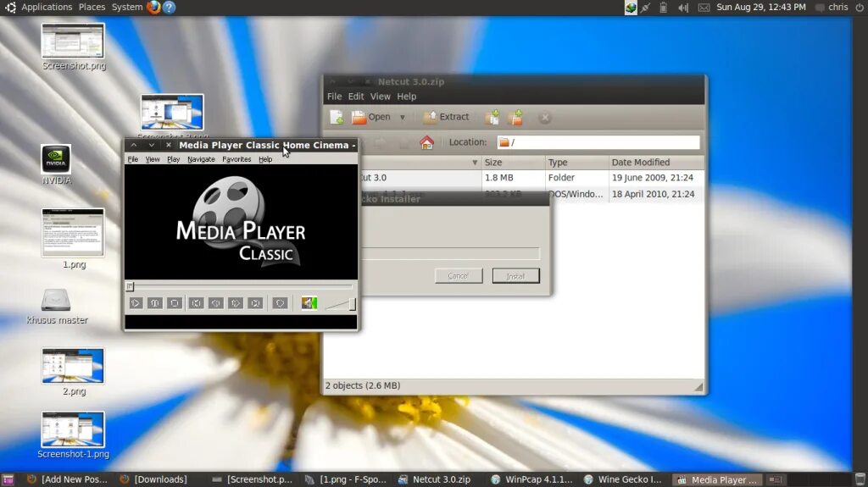Click the Name column sort arrow
Viewport: 868px width, 487px height.
[475, 163]
